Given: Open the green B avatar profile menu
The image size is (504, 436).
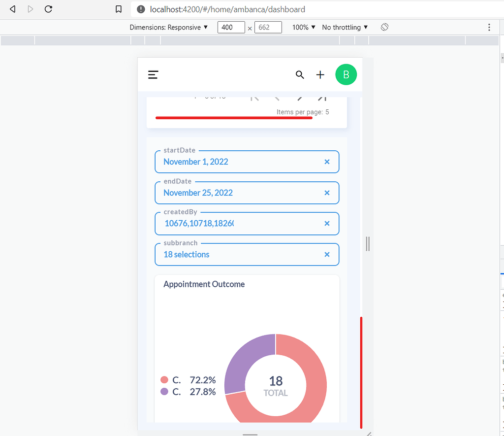Looking at the screenshot, I should tap(346, 74).
